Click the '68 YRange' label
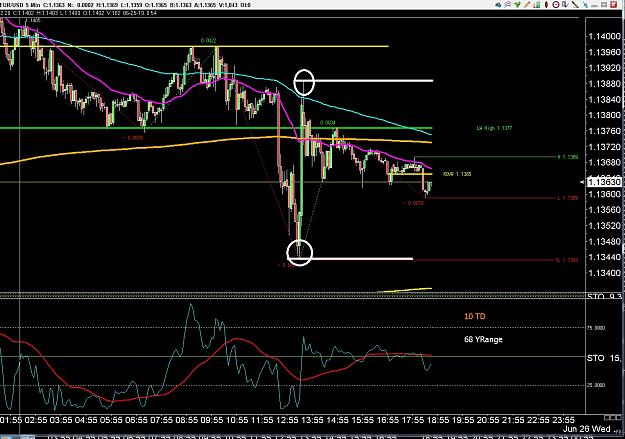 click(x=483, y=339)
